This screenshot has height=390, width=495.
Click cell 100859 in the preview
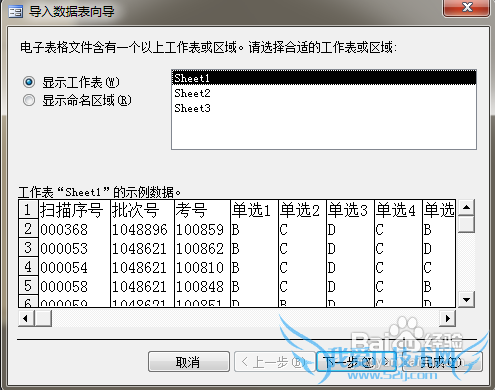(x=203, y=229)
